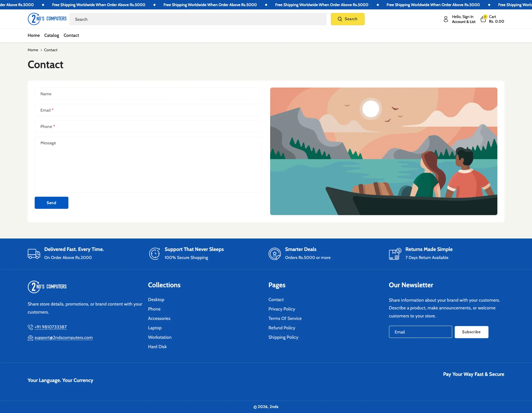Viewport: 532px width, 413px height.
Task: Click the Cart Rs. 0.00 text
Action: coord(497,19)
